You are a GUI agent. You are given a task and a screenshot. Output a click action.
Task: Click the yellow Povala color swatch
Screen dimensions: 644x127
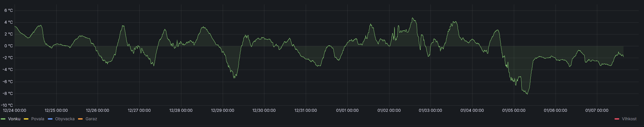pos(26,119)
